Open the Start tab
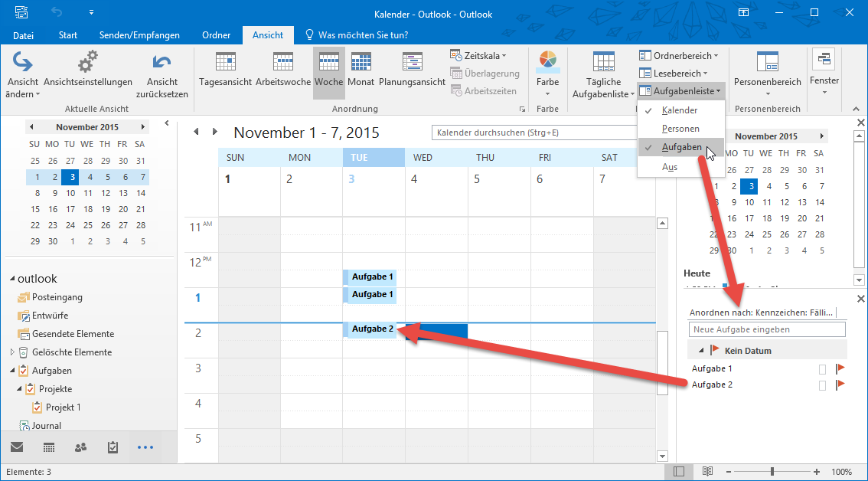The width and height of the screenshot is (868, 481). 68,35
